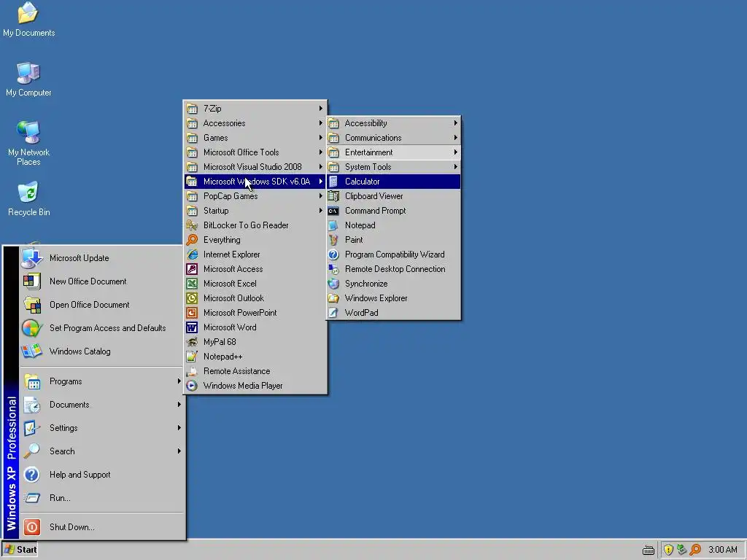The width and height of the screenshot is (747, 560).
Task: Choose Help and Support
Action: (x=101, y=474)
